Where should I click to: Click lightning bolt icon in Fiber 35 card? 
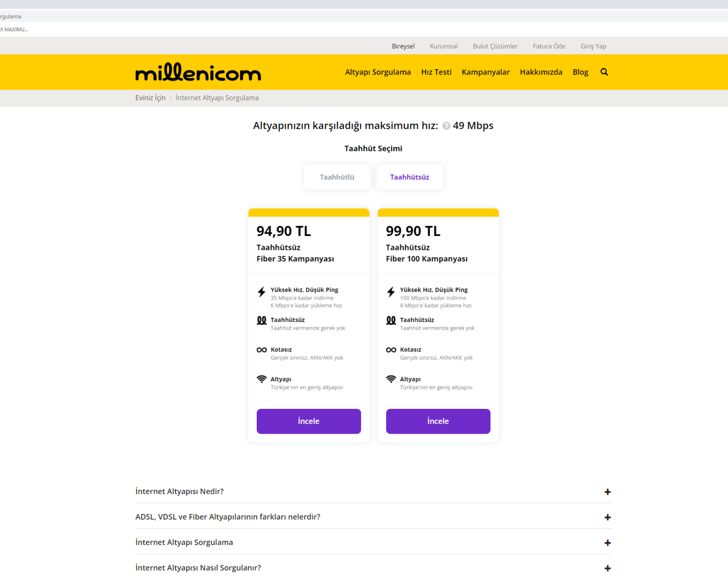point(262,292)
